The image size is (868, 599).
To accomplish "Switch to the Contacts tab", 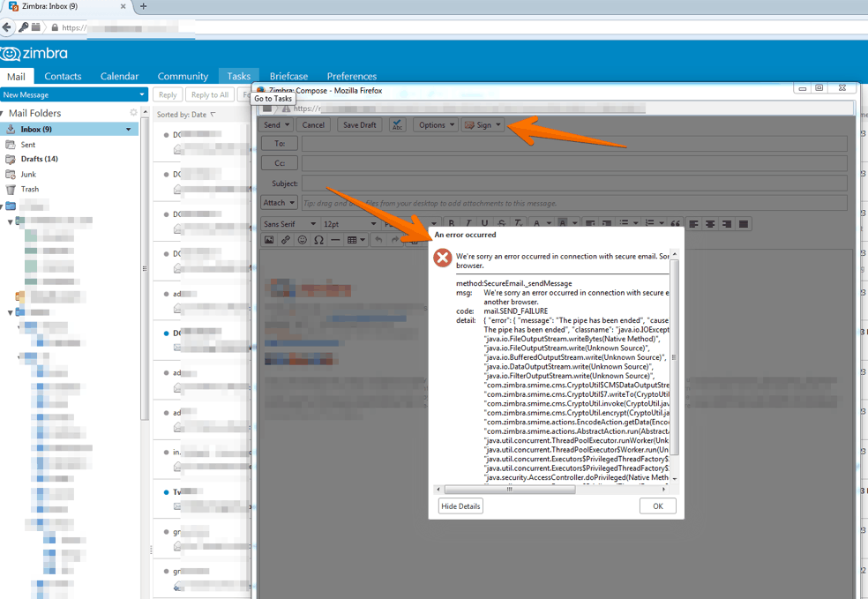I will 63,77.
